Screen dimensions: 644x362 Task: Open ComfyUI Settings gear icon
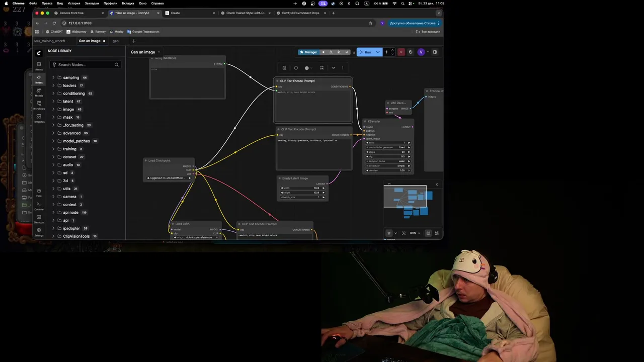(39, 232)
